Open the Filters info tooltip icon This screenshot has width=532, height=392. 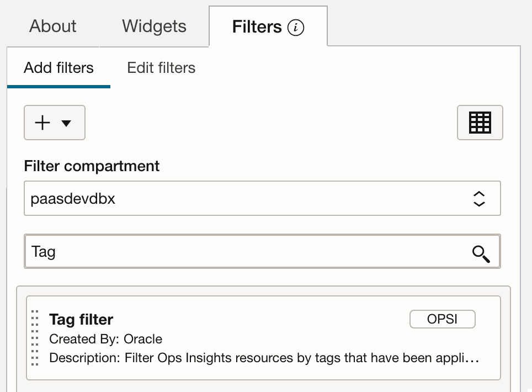click(296, 27)
